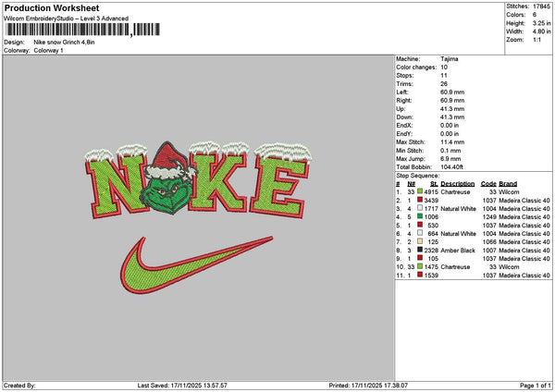Select the Max Stitch value 11.4 mm
This screenshot has height=392, width=555.
tap(452, 142)
